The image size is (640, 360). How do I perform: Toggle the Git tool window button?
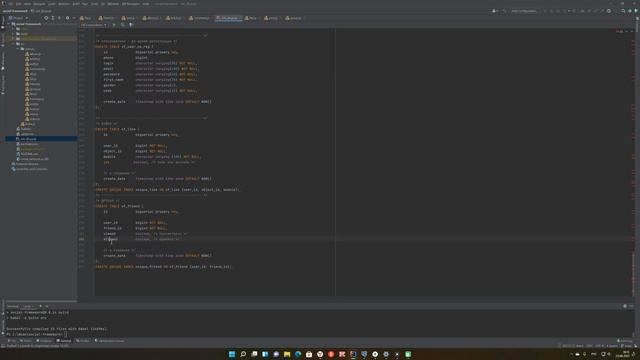coord(12,341)
